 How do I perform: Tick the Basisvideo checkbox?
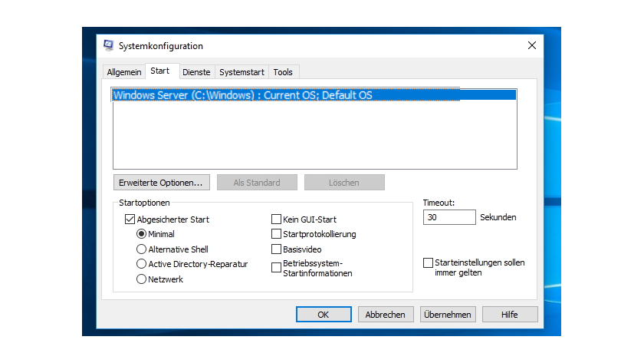pos(277,249)
